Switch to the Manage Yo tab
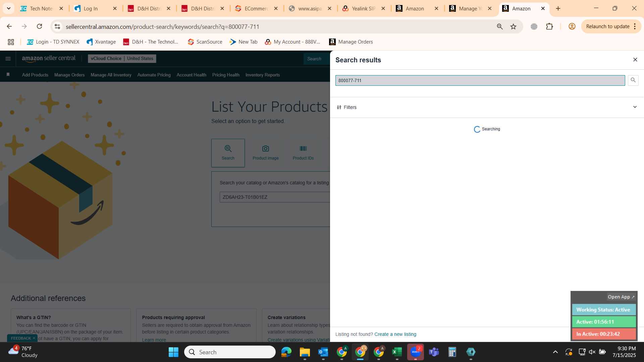644x362 pixels. point(470,8)
